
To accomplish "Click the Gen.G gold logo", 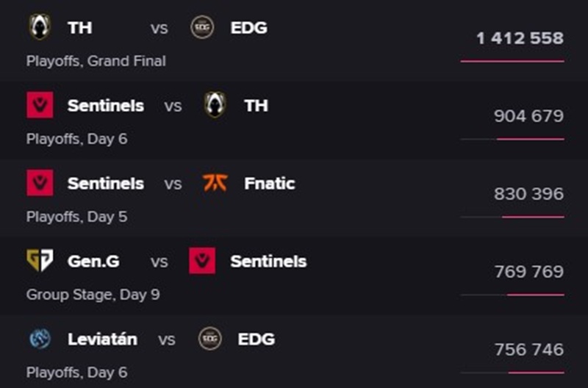I will click(40, 260).
